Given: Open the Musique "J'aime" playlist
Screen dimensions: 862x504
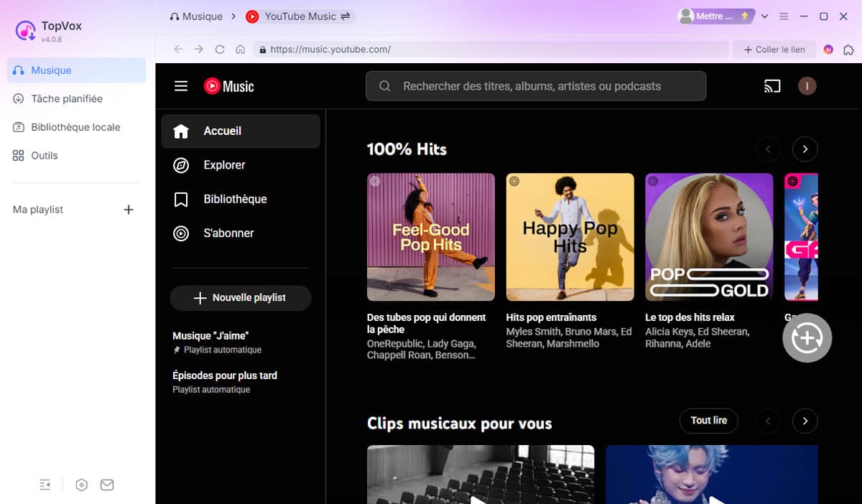Looking at the screenshot, I should coord(241,342).
